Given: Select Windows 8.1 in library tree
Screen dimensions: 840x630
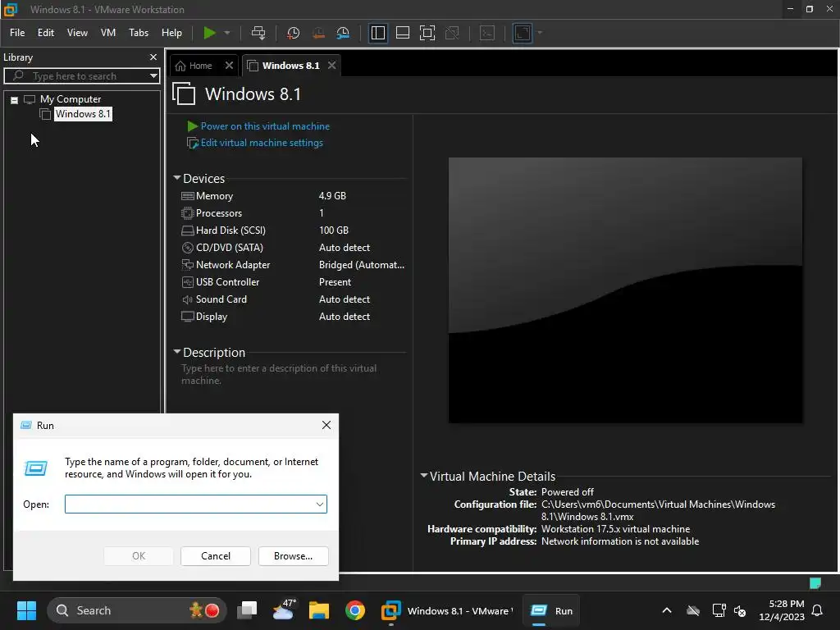Looking at the screenshot, I should (83, 113).
